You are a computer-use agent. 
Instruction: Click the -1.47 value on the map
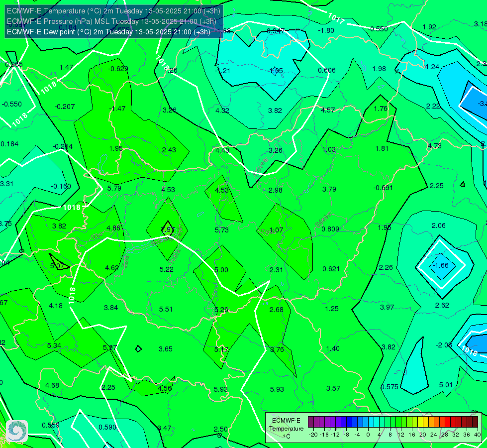(117, 109)
